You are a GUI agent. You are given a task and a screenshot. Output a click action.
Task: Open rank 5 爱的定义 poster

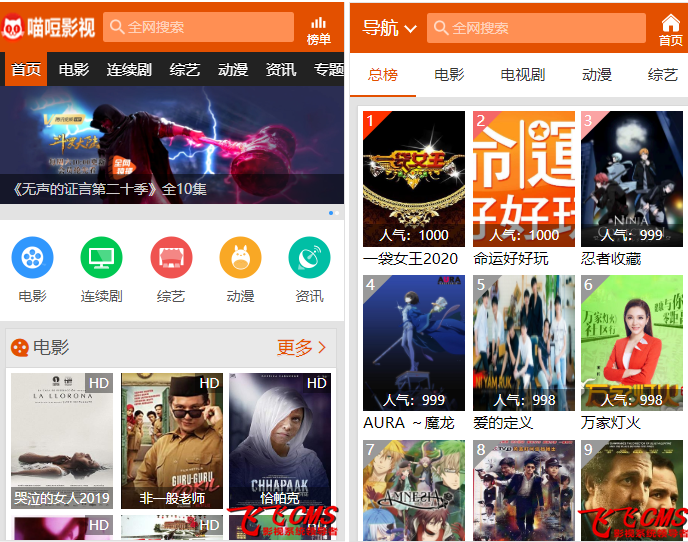click(524, 343)
